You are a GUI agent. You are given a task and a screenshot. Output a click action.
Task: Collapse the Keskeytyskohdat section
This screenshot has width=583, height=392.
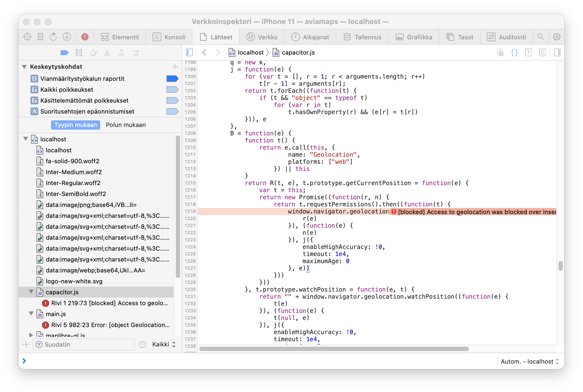pyautogui.click(x=25, y=67)
